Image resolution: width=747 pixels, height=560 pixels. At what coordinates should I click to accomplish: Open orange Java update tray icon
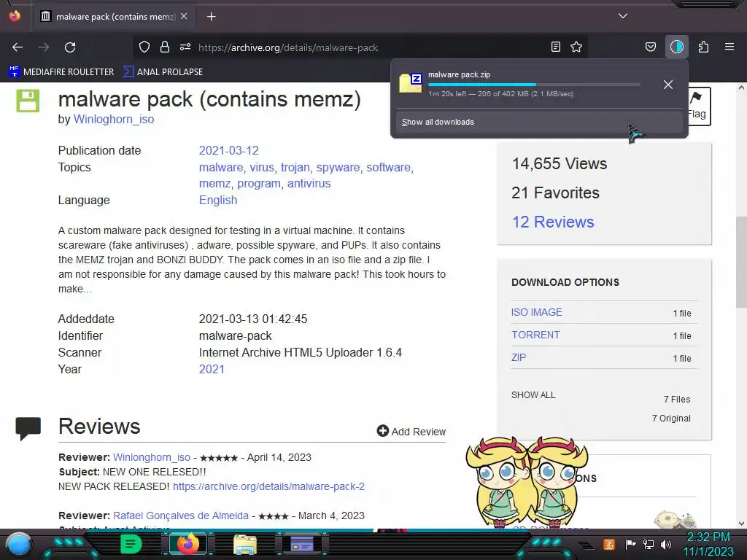[x=609, y=544]
